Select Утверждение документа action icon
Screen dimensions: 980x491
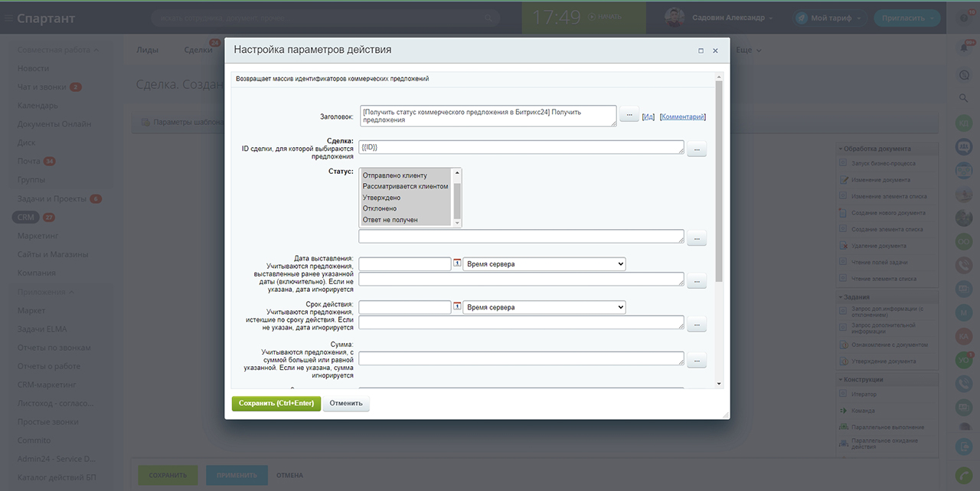pos(843,361)
